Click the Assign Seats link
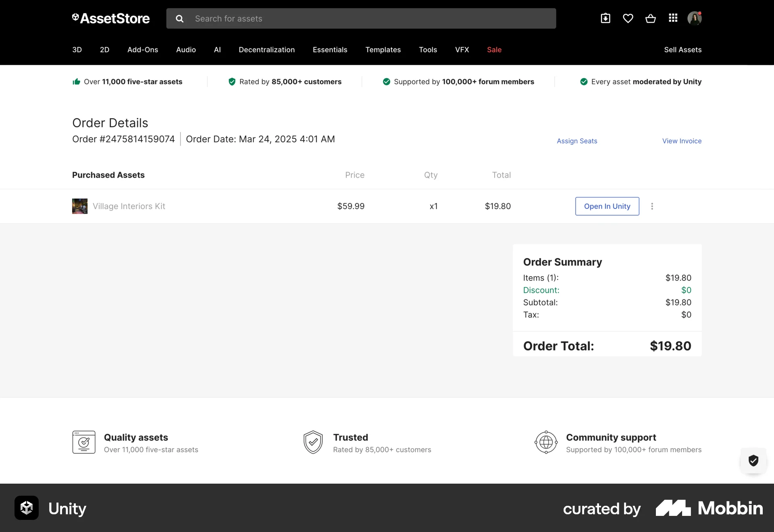Viewport: 774px width, 532px height. pyautogui.click(x=577, y=141)
